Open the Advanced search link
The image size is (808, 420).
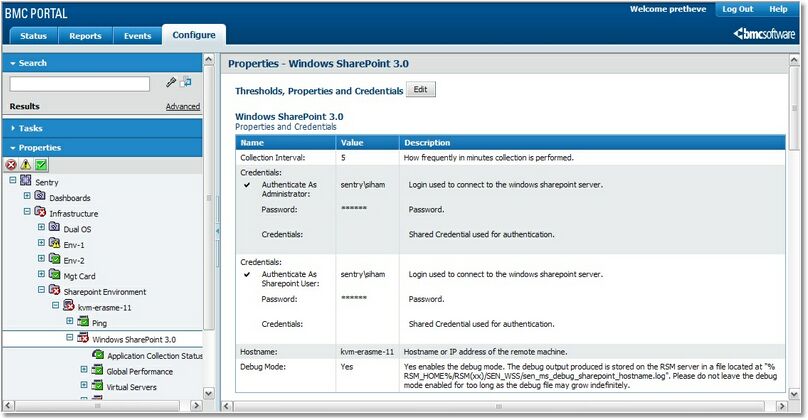[x=183, y=107]
